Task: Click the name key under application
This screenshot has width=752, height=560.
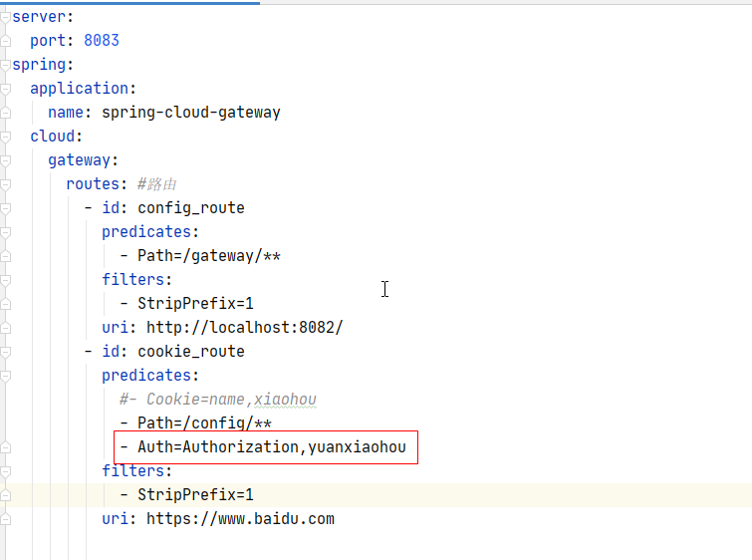Action: (66, 113)
